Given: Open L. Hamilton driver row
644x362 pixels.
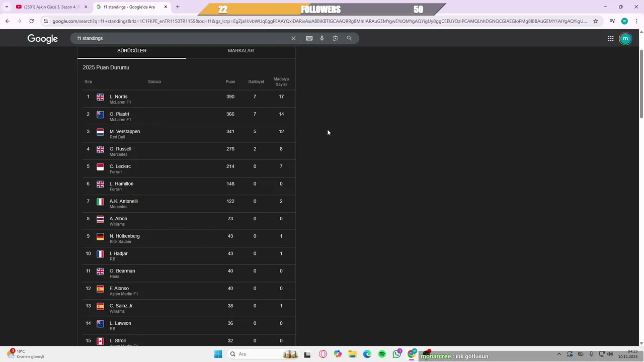Looking at the screenshot, I should pyautogui.click(x=189, y=186).
